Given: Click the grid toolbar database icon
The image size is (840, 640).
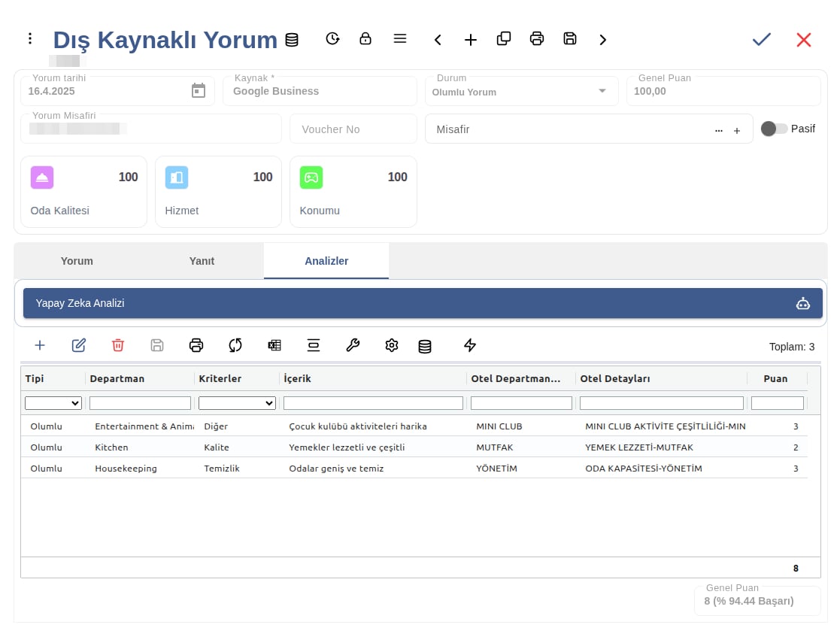Looking at the screenshot, I should pos(425,347).
